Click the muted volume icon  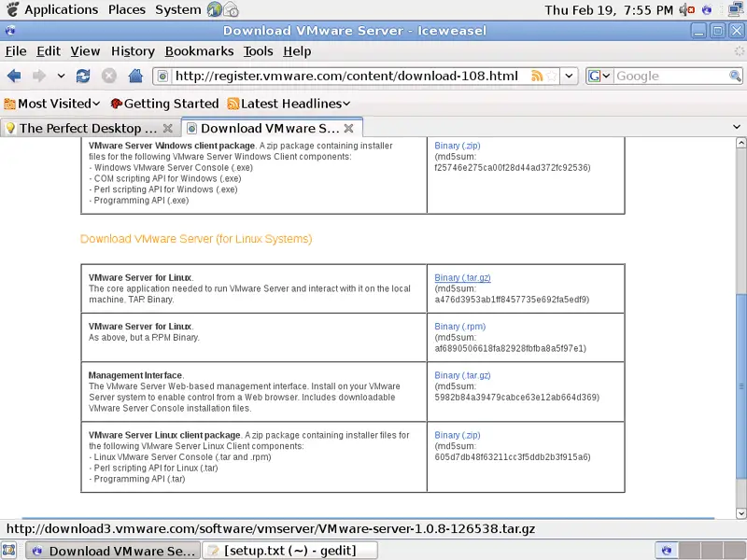(687, 9)
